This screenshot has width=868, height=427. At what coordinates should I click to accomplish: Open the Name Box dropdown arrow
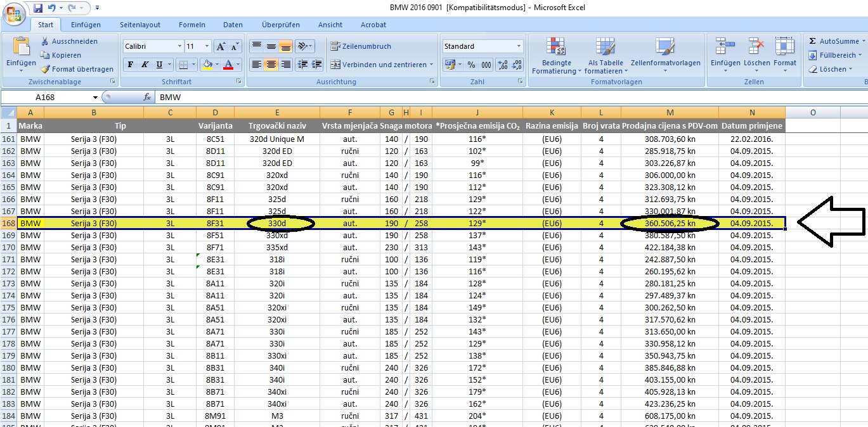coord(96,97)
